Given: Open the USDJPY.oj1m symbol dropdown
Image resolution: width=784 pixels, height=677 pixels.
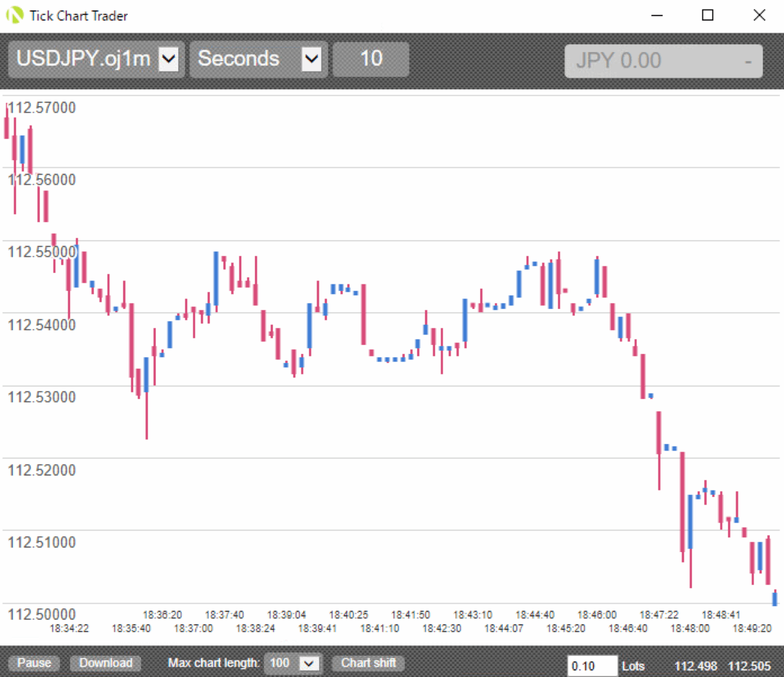Looking at the screenshot, I should click(x=169, y=60).
